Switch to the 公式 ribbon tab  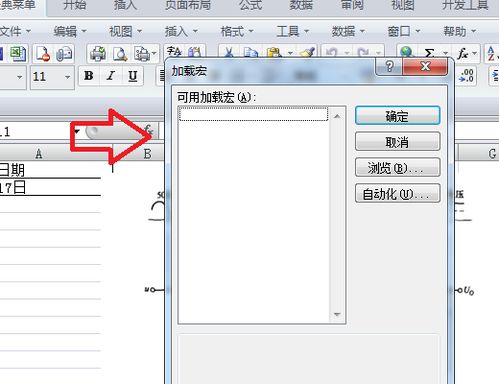pos(251,5)
